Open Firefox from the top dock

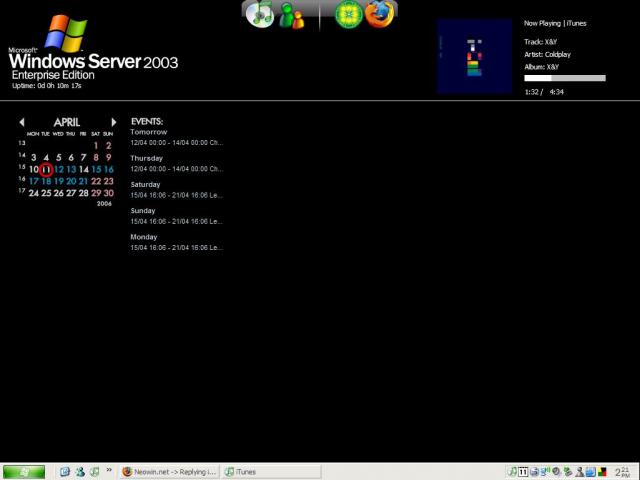tap(379, 14)
